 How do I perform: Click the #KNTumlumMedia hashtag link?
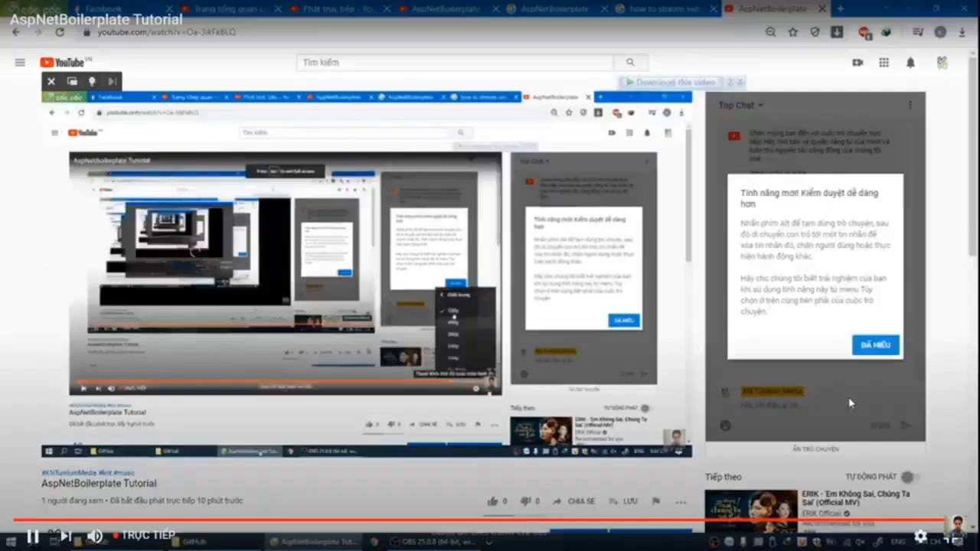69,473
